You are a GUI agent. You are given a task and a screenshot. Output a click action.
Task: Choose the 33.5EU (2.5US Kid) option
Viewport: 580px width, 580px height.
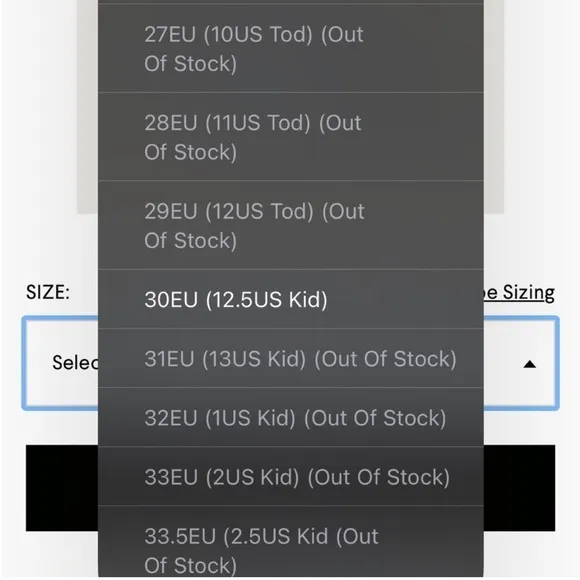[291, 542]
